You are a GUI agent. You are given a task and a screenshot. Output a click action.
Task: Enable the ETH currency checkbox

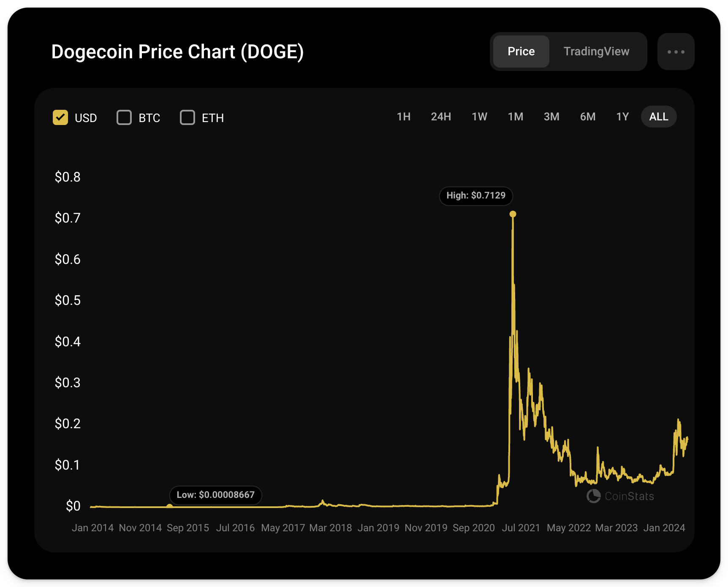click(187, 117)
